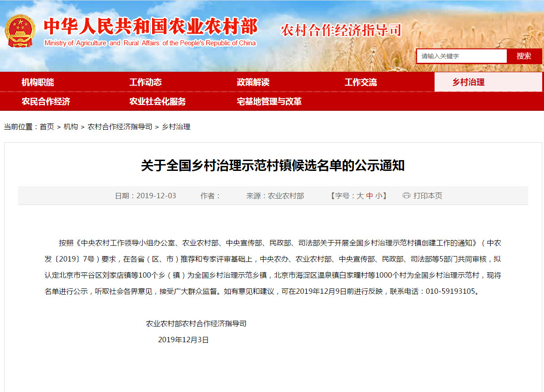Select the highlighted 乡村治理 tab
The image size is (544, 392).
pos(488,82)
